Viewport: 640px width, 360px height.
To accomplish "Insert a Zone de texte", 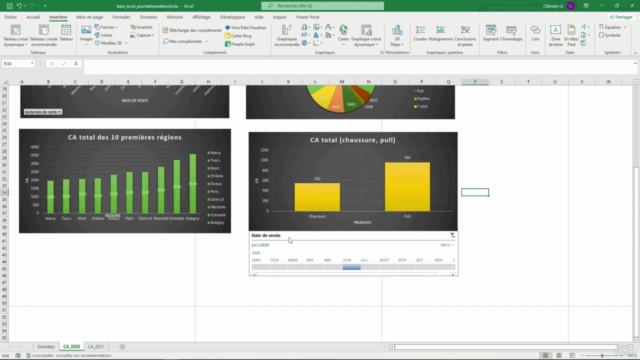I will coord(555,35).
